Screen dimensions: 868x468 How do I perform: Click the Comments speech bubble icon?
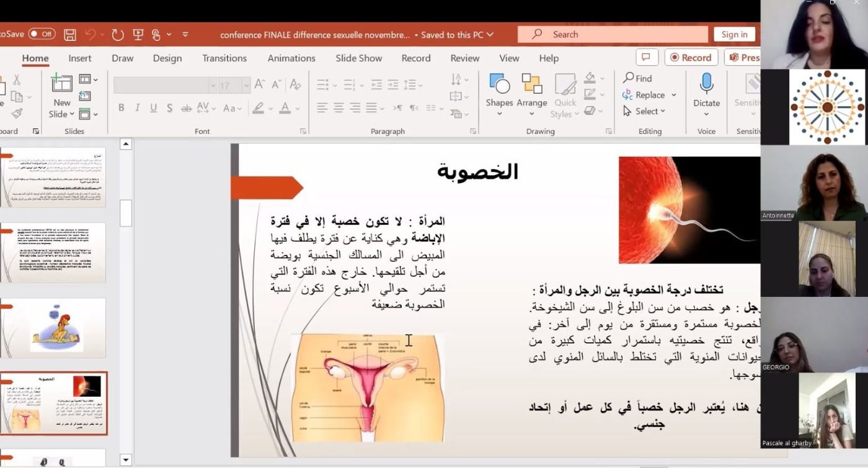tap(647, 58)
